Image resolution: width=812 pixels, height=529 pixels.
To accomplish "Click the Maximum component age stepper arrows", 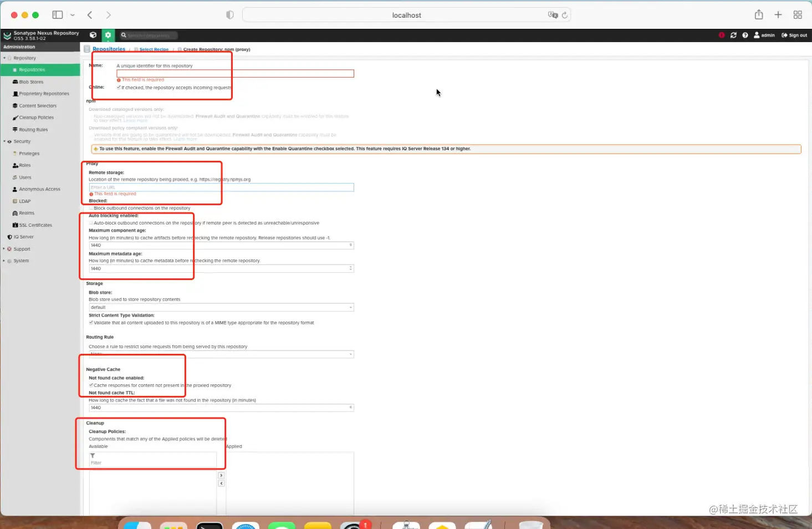I will tap(350, 245).
